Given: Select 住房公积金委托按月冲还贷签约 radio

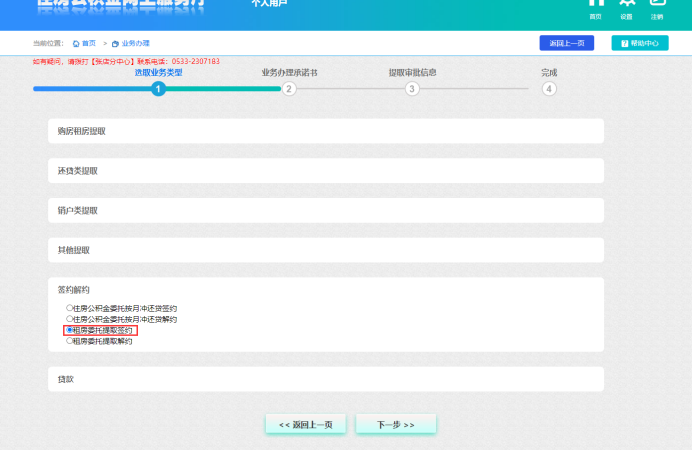Looking at the screenshot, I should tap(69, 308).
